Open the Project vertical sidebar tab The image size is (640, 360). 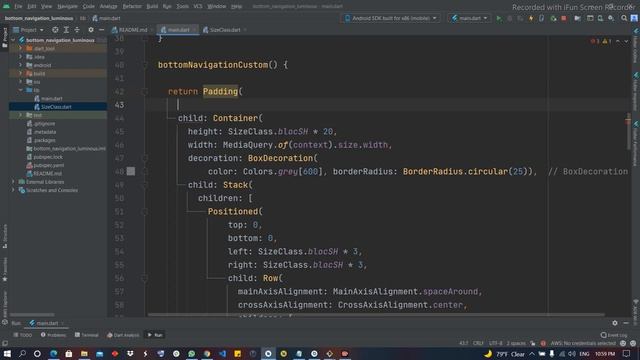(x=4, y=38)
